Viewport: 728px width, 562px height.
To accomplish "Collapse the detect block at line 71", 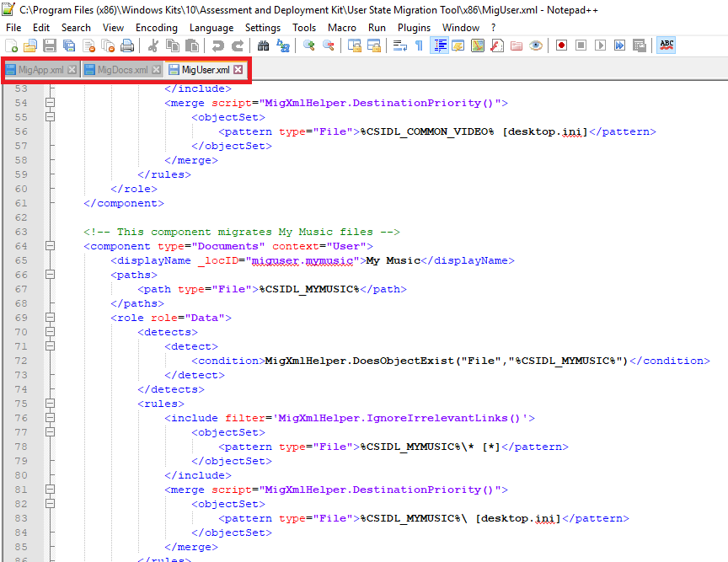I will (x=51, y=346).
